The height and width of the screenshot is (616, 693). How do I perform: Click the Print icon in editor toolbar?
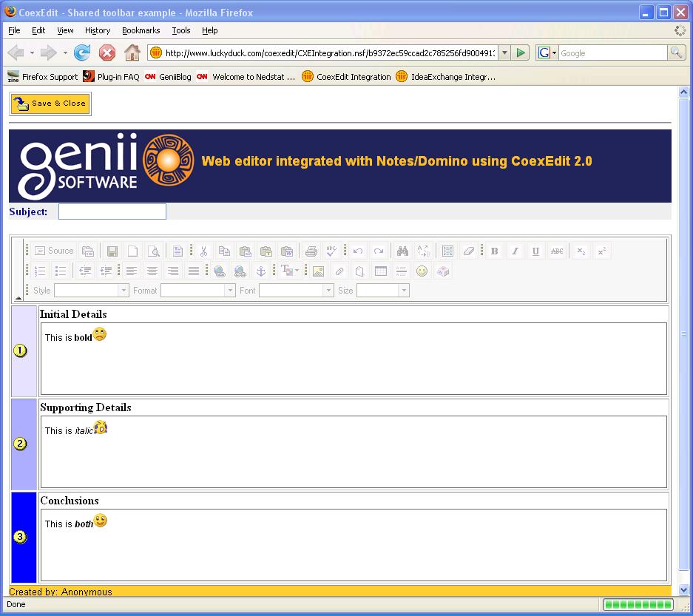[311, 251]
